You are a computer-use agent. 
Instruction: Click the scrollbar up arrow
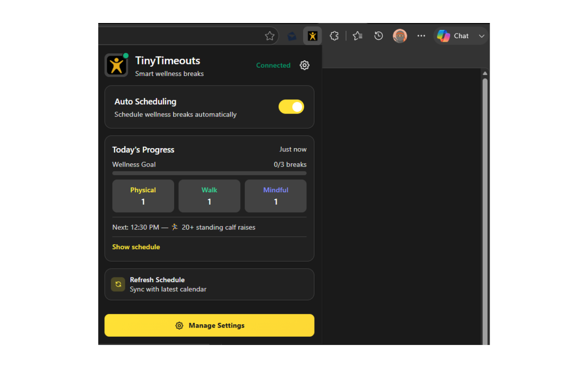(485, 73)
